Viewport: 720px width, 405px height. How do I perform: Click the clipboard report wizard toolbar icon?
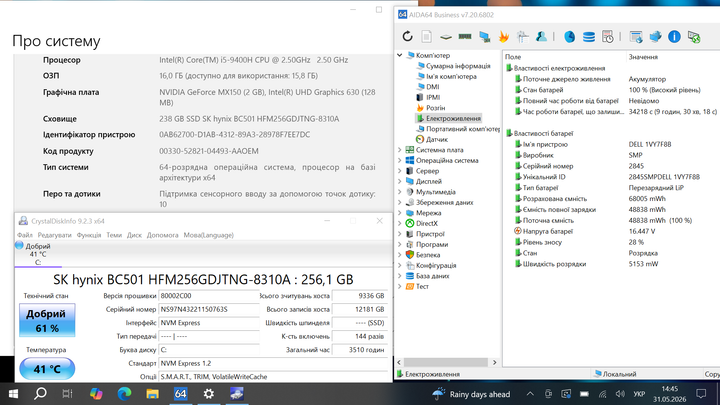pyautogui.click(x=523, y=37)
